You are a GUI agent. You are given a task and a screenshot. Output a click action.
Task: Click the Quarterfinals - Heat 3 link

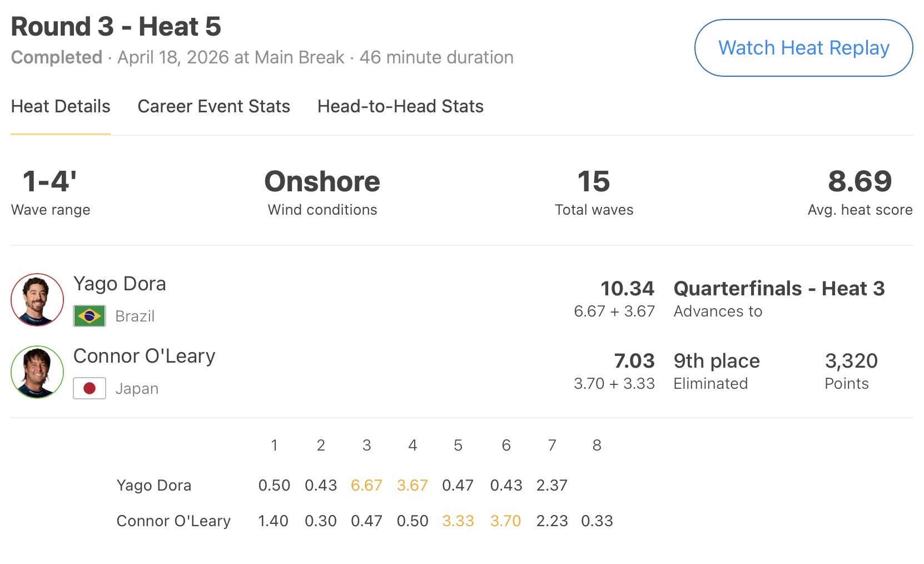tap(779, 289)
